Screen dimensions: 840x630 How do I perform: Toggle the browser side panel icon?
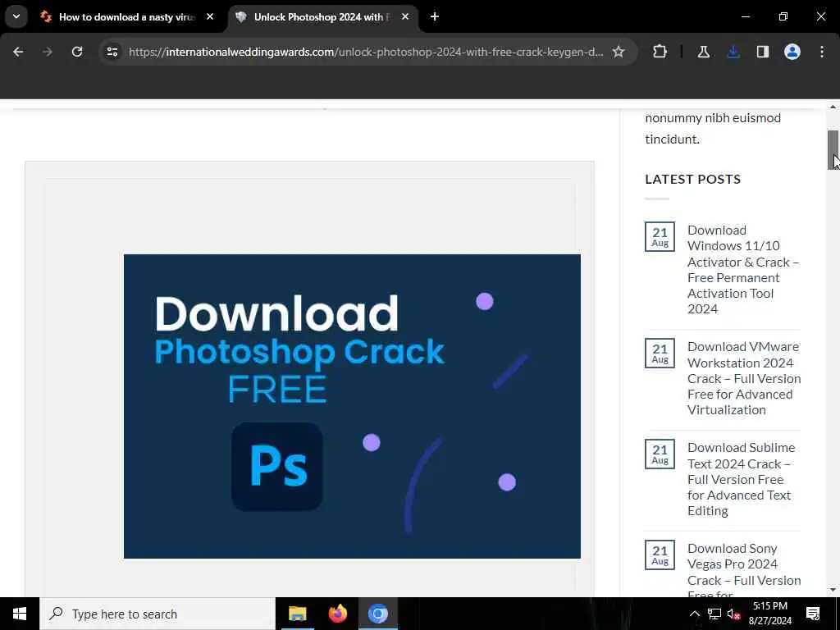pos(763,52)
